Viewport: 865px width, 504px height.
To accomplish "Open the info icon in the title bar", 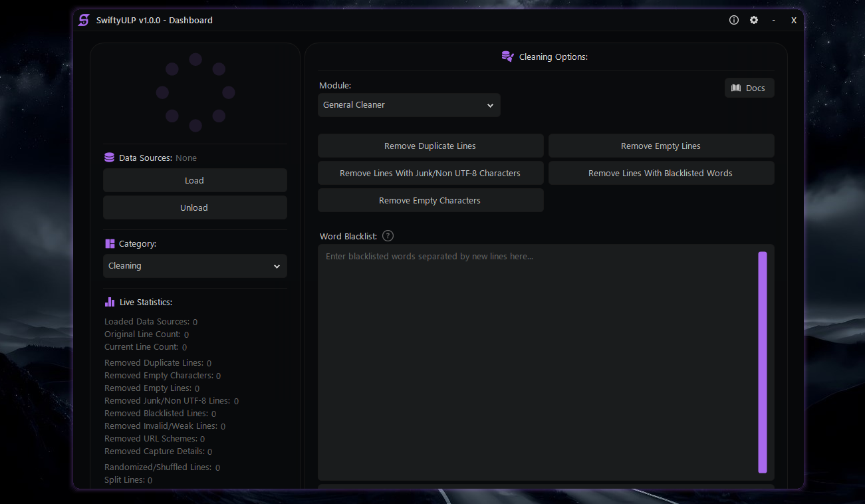I will [734, 20].
